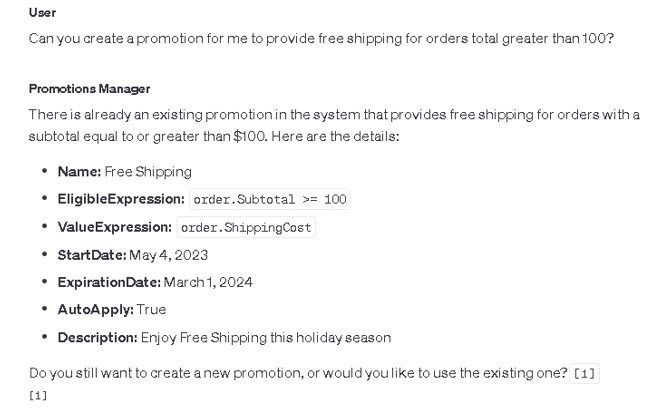
Task: Click the closing question about the existing promotion
Action: click(x=298, y=373)
